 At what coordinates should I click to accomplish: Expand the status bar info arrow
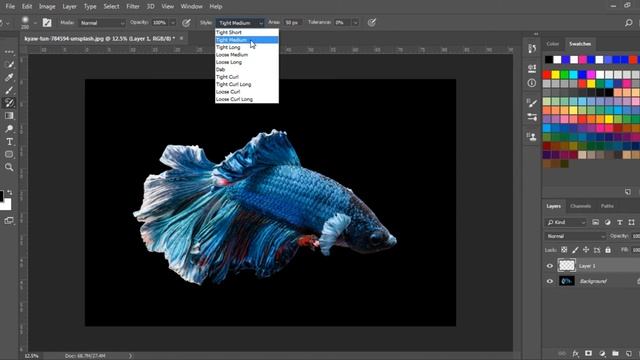[x=131, y=356]
